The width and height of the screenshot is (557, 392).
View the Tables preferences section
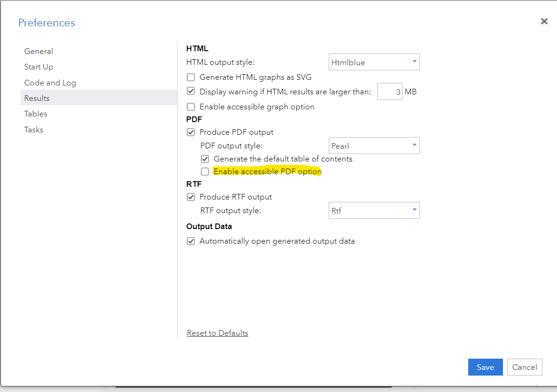35,114
